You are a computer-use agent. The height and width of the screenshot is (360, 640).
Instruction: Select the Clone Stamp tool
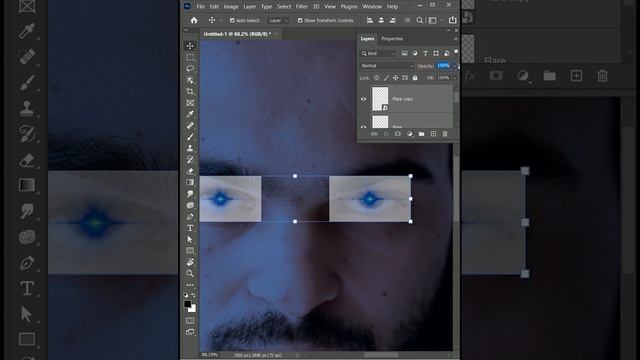click(190, 149)
